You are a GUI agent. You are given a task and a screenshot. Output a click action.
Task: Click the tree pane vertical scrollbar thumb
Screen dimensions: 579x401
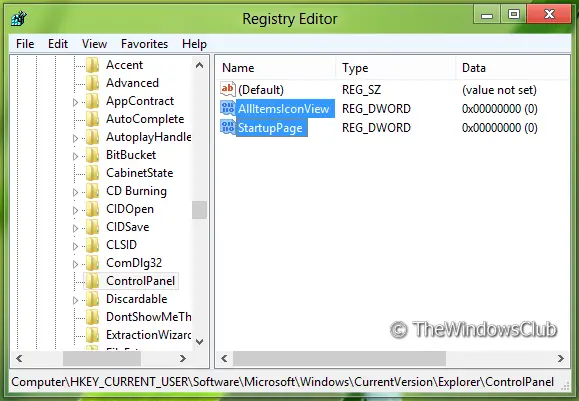pos(199,210)
